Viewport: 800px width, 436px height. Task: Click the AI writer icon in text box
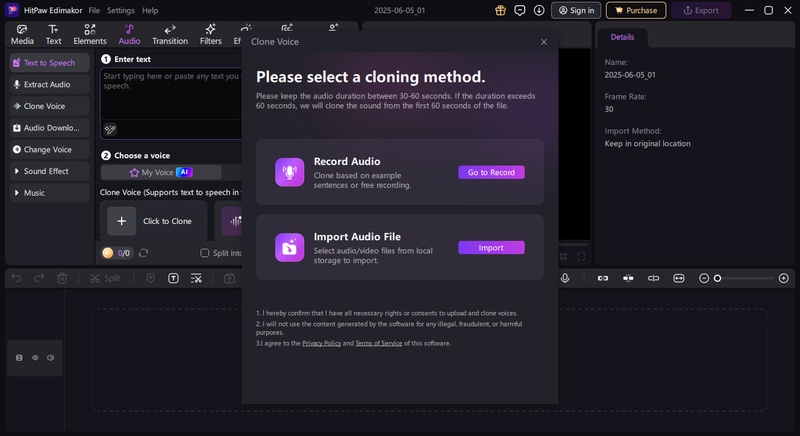(x=110, y=129)
